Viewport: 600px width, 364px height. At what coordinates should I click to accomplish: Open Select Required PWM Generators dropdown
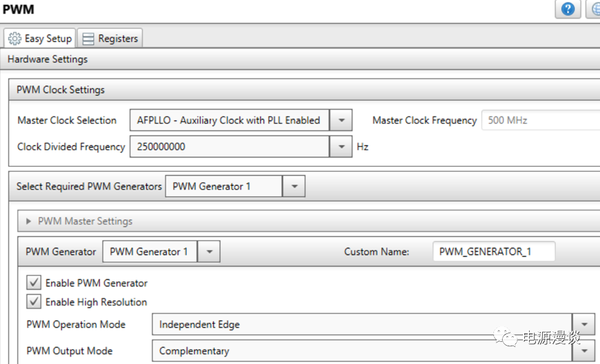click(294, 187)
